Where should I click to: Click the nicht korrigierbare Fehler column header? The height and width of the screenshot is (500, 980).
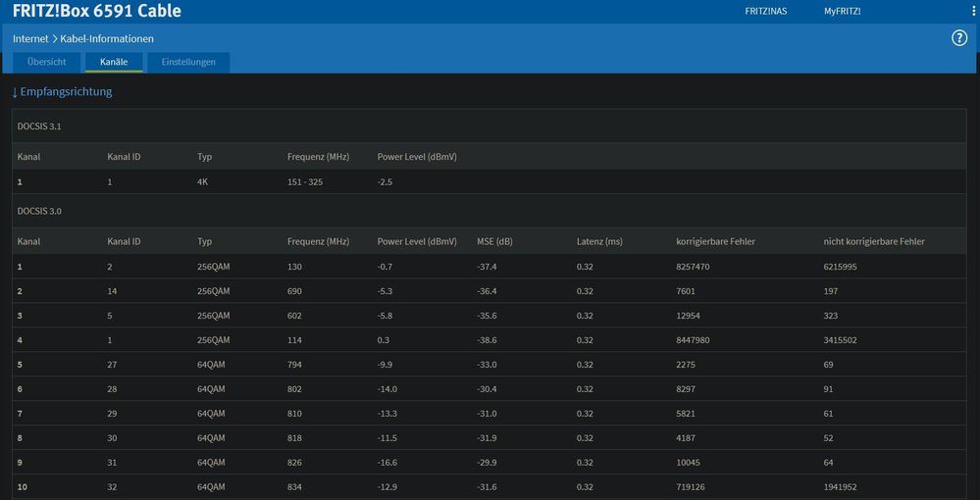click(873, 241)
